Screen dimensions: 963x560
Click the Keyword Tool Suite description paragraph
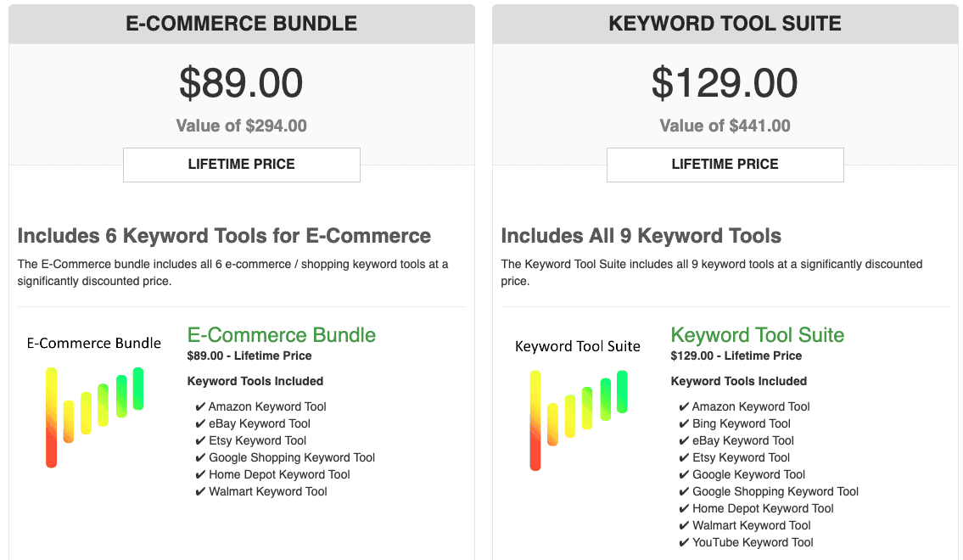[x=712, y=272]
